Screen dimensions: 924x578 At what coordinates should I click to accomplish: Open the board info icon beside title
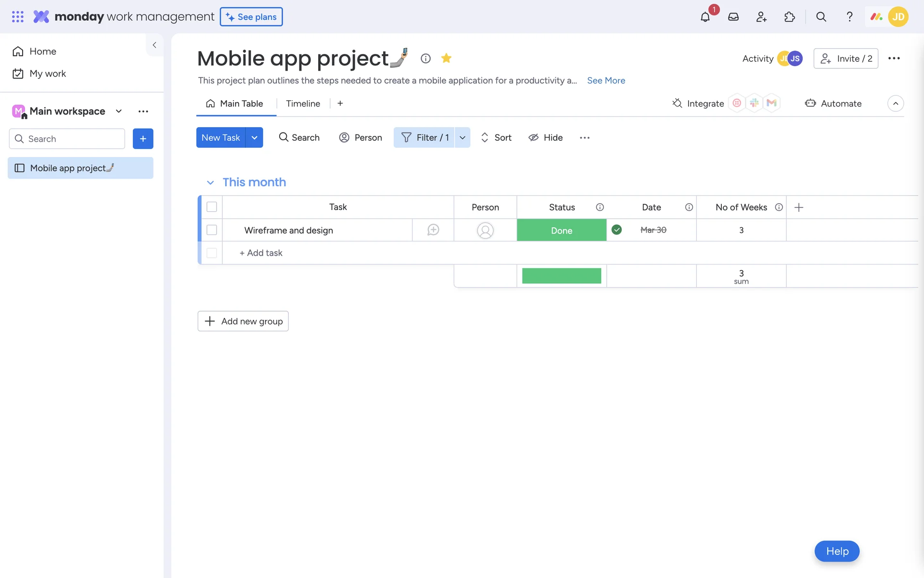[x=425, y=58]
